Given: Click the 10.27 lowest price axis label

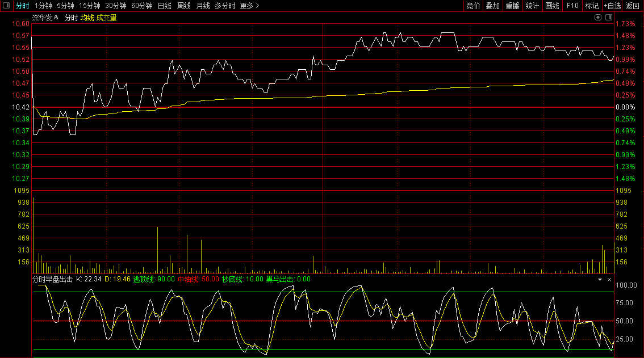Looking at the screenshot, I should (x=20, y=179).
